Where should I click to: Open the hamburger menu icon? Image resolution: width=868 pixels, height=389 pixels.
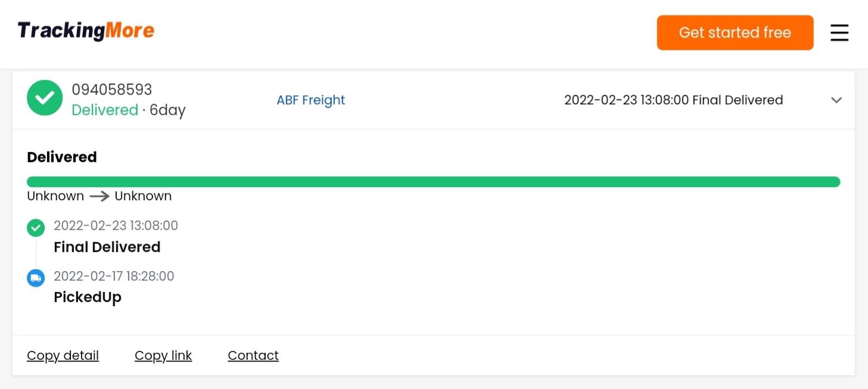coord(839,32)
